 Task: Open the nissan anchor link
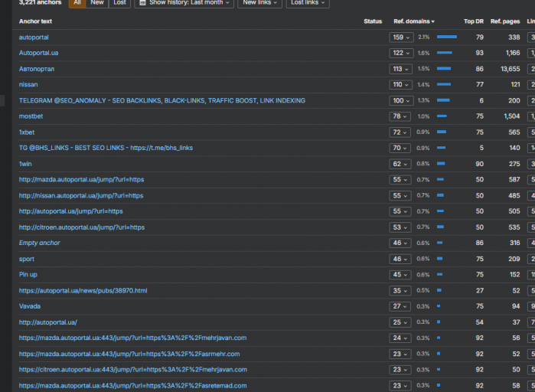click(x=28, y=85)
